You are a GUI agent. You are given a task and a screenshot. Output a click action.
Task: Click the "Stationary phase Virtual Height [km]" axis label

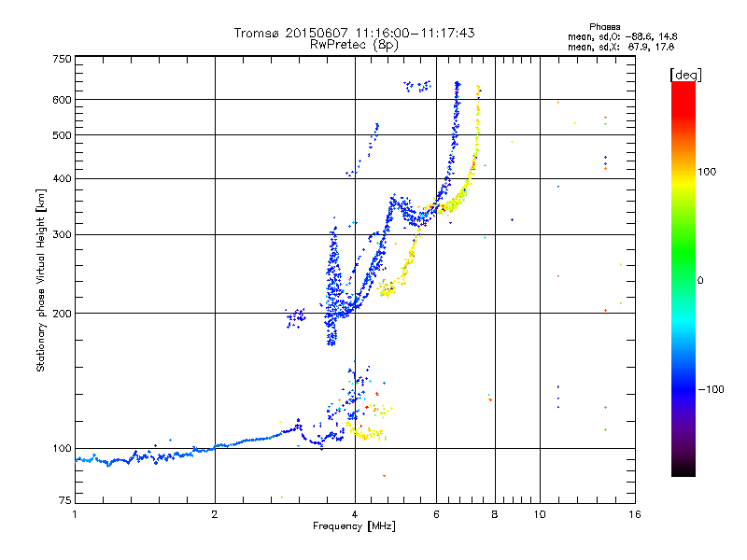(x=41, y=281)
